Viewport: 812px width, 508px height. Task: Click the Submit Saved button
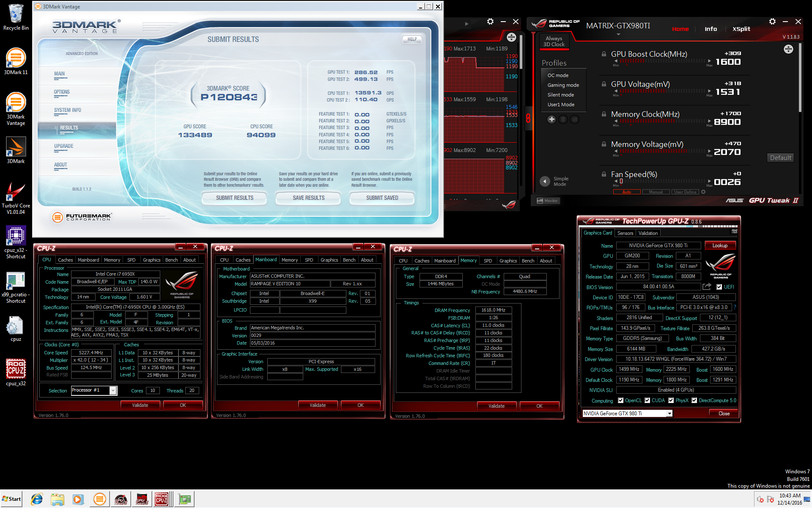(x=382, y=198)
